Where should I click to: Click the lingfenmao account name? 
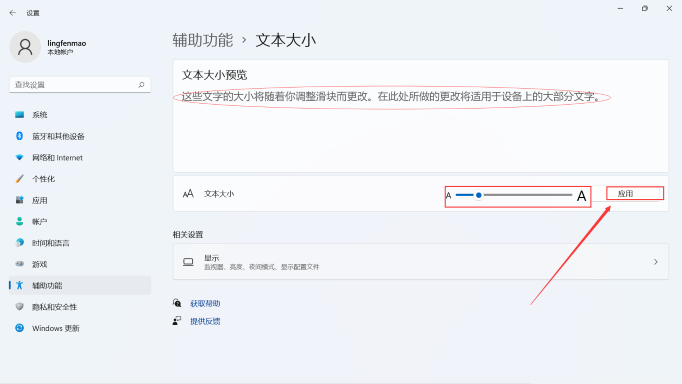tap(67, 43)
